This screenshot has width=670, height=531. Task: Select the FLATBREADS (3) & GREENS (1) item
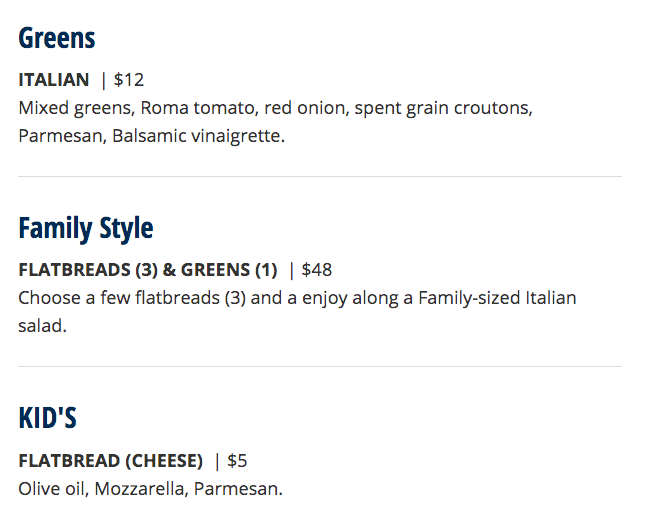148,270
